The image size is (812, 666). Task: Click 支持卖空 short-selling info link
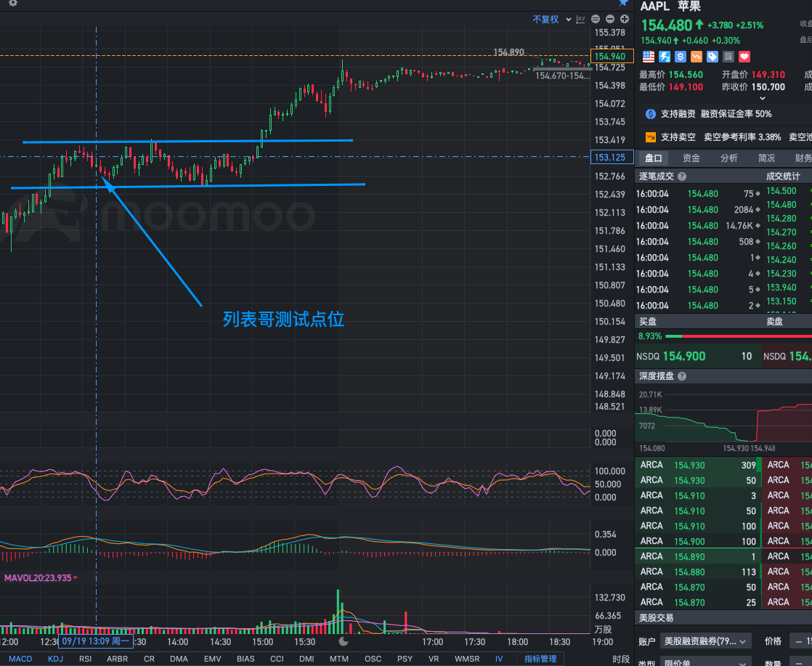[678, 137]
